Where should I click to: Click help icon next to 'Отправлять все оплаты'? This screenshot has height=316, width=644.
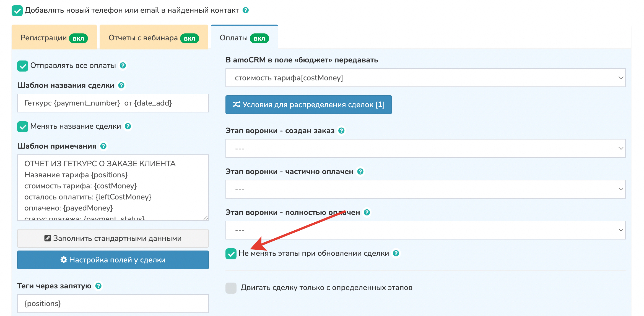(123, 65)
